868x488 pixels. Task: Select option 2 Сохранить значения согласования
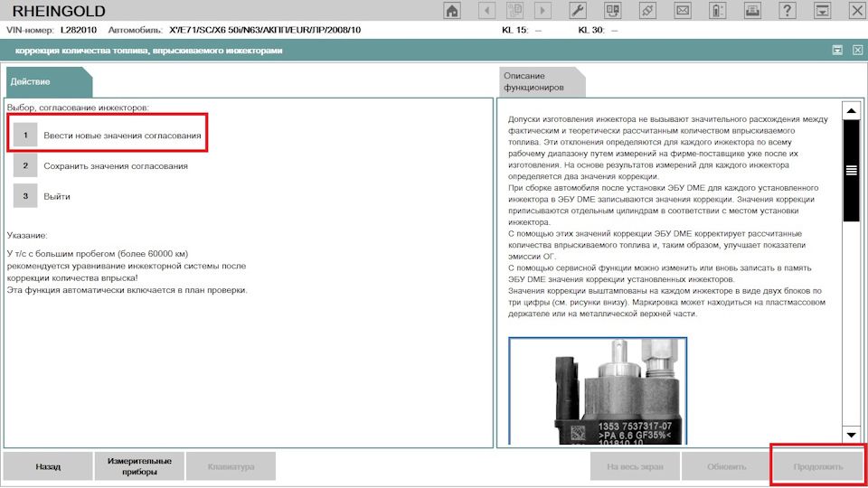100,165
